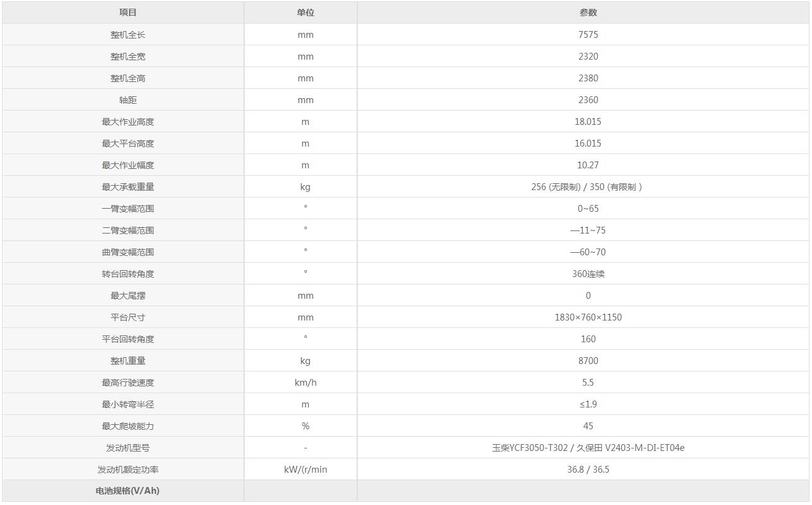
Task: Click the 360连续 value cell
Action: point(588,274)
